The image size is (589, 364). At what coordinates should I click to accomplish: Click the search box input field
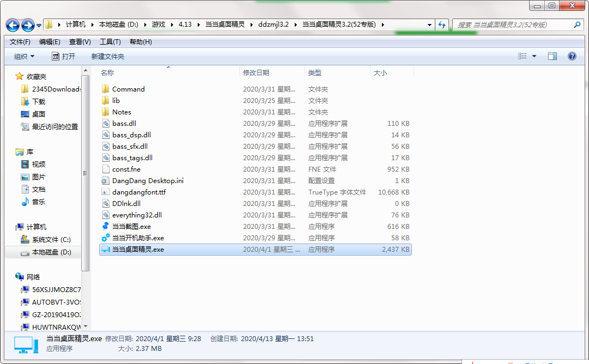512,25
